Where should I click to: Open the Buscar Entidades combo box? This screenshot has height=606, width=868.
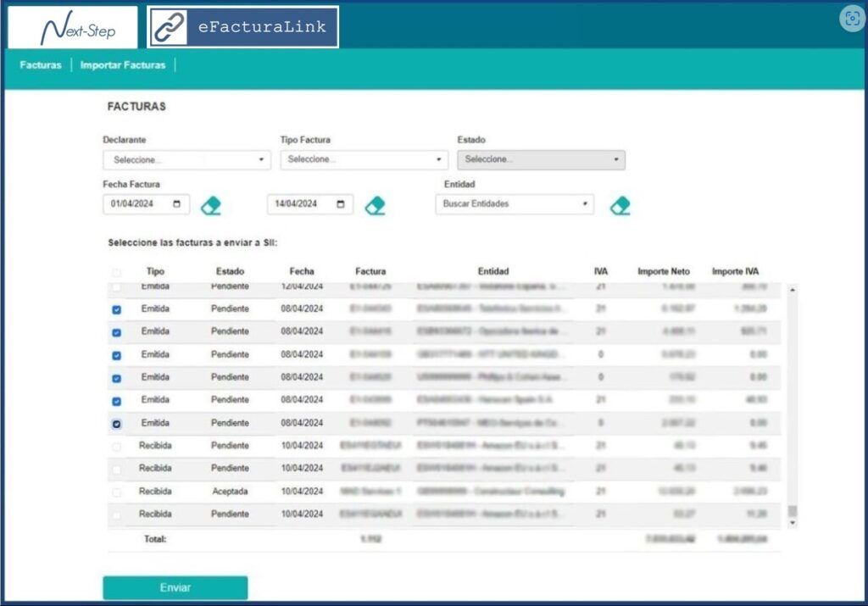[x=515, y=204]
